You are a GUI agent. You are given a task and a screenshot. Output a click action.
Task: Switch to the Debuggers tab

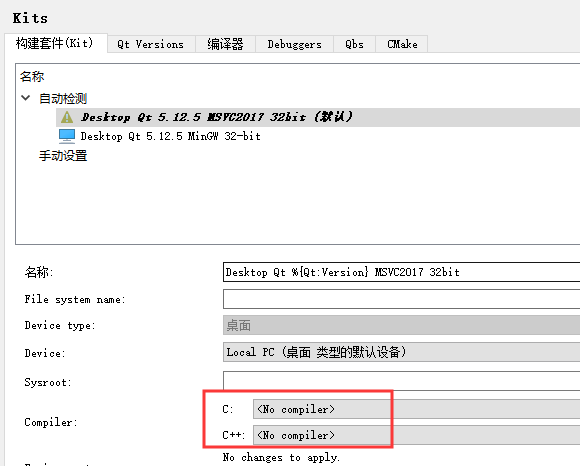click(294, 44)
